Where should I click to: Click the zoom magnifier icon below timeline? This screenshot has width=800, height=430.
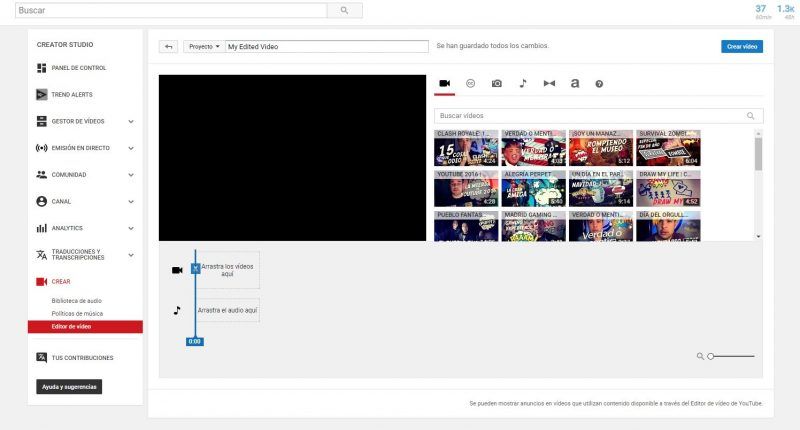click(701, 356)
